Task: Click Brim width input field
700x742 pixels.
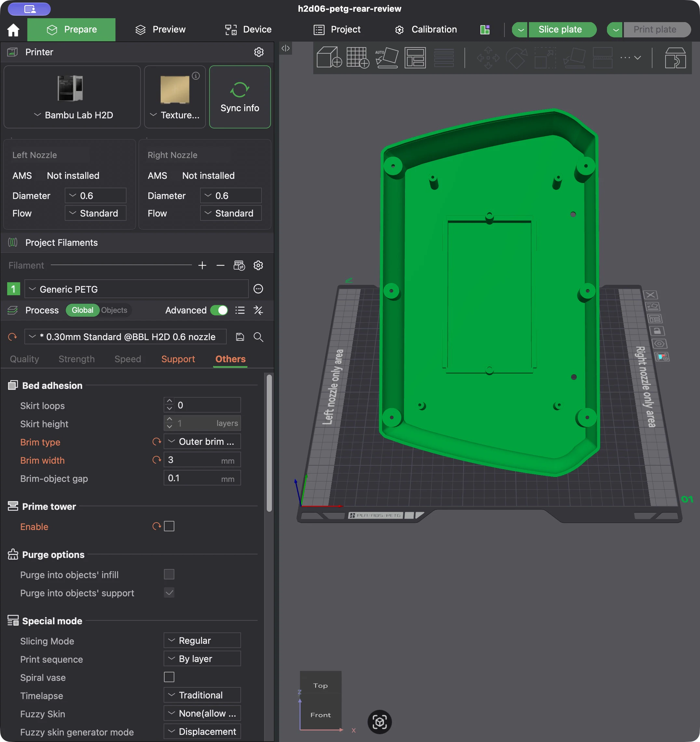Action: coord(202,460)
